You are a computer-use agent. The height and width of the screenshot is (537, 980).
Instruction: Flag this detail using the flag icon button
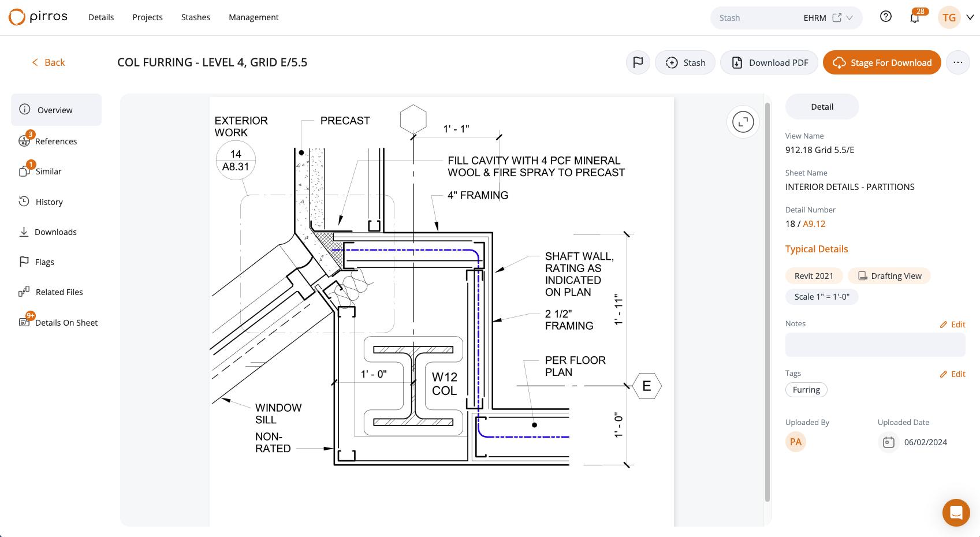click(638, 62)
